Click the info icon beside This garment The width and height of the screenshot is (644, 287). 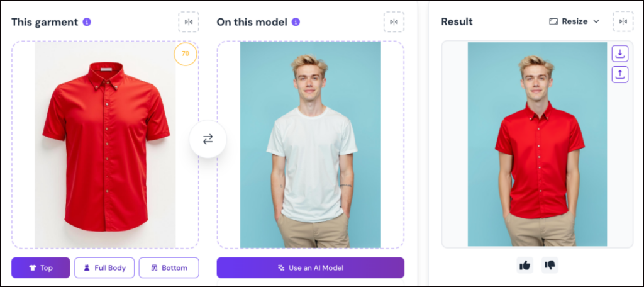(x=87, y=22)
